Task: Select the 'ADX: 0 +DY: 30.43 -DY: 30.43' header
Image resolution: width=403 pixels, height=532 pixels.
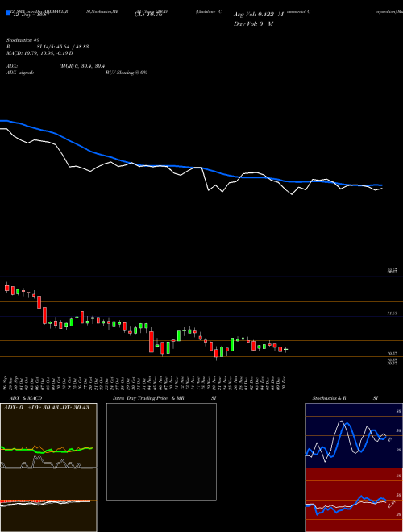Action: click(46, 408)
